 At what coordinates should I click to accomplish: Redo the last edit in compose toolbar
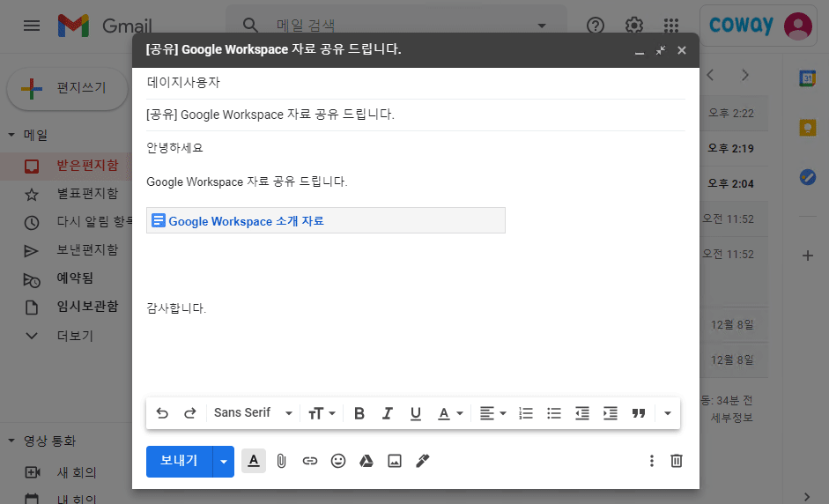pos(189,413)
